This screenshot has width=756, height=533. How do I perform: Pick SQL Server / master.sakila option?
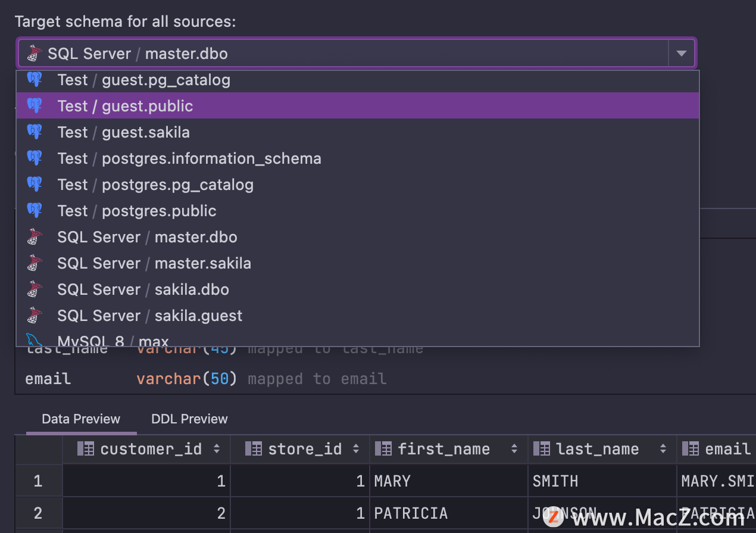pos(357,263)
